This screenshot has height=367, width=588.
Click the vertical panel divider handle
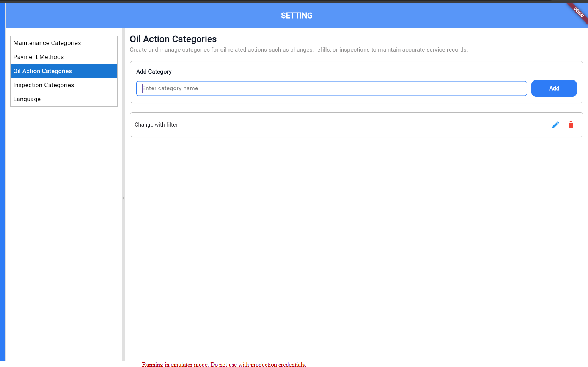pyautogui.click(x=124, y=198)
